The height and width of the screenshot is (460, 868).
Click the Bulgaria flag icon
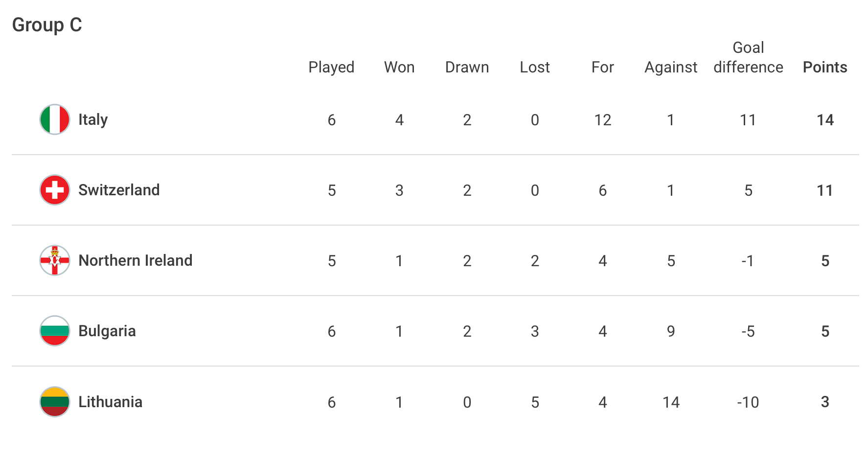pyautogui.click(x=55, y=331)
